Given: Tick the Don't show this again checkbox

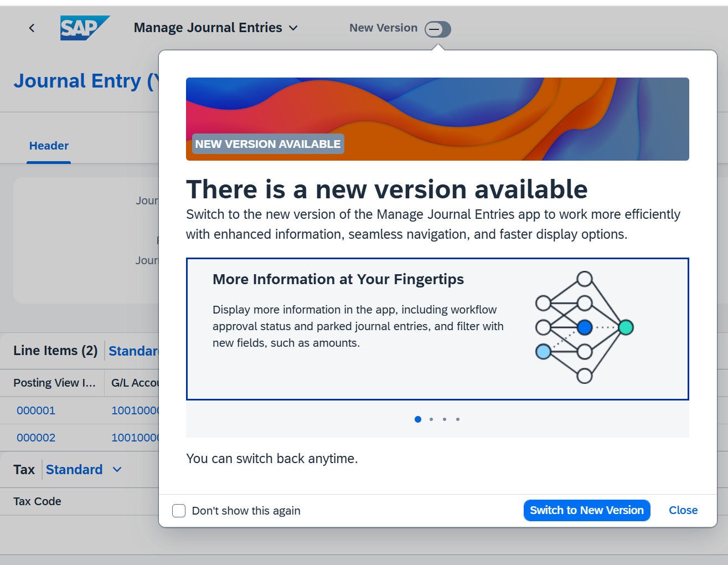Looking at the screenshot, I should pos(179,511).
